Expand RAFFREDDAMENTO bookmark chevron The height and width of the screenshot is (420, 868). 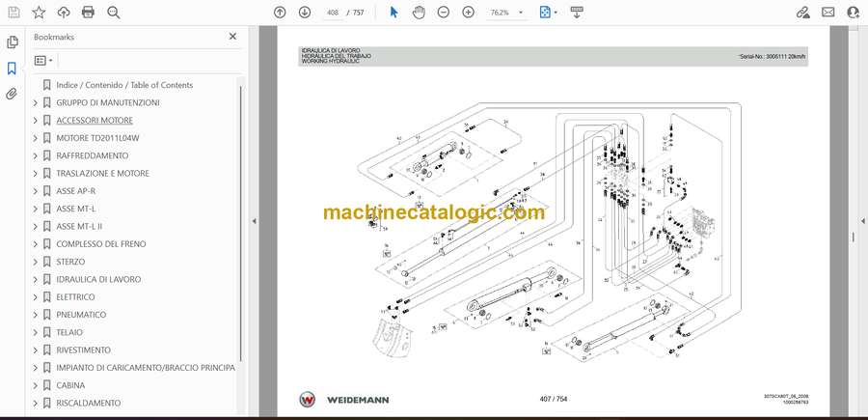click(36, 155)
